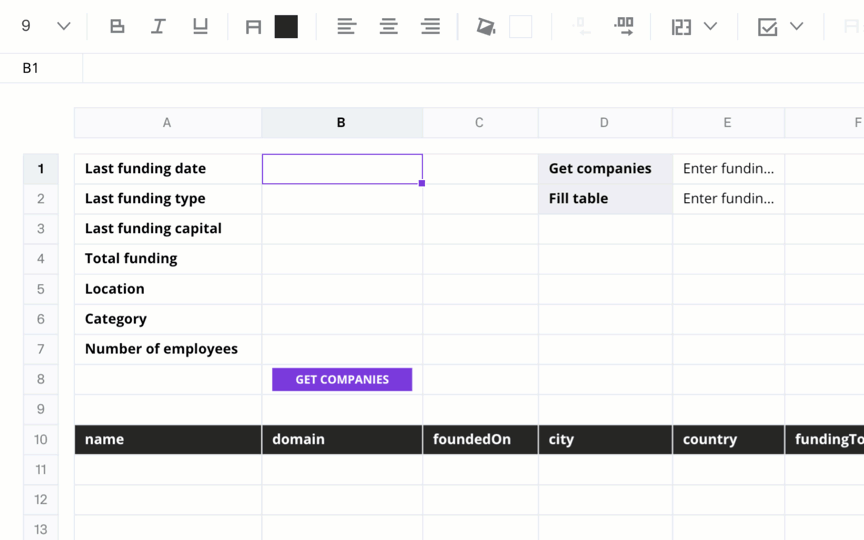Select empty cell next to Number of employees
Viewport: 864px width, 540px height.
click(342, 349)
